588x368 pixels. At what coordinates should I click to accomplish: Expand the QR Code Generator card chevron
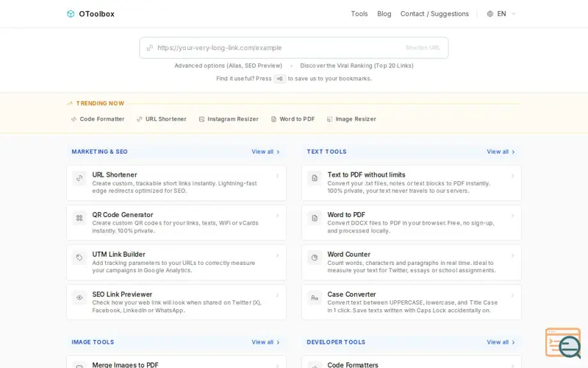coord(278,216)
